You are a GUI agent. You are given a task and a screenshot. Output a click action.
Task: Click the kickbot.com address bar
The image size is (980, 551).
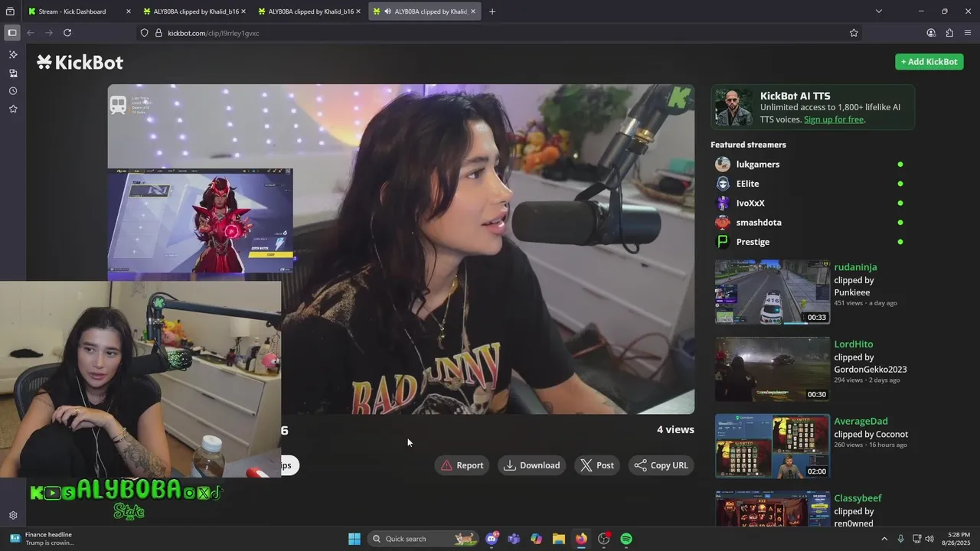498,33
